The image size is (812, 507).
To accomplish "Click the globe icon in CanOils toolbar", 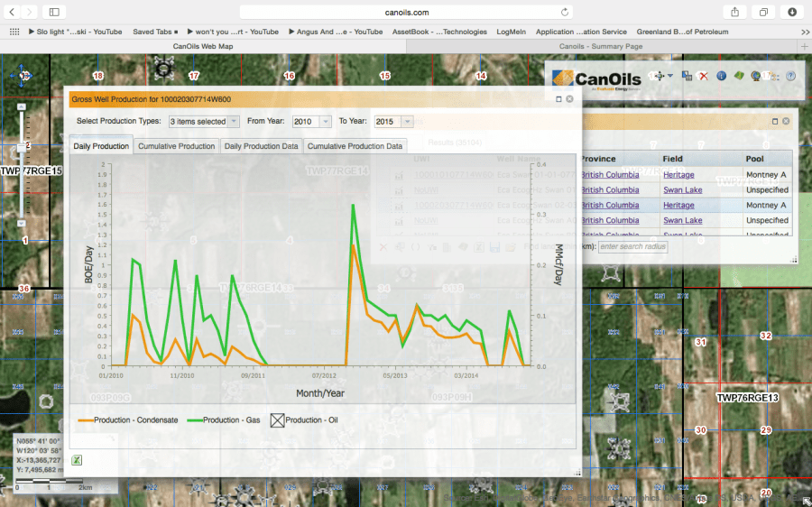I will 755,77.
